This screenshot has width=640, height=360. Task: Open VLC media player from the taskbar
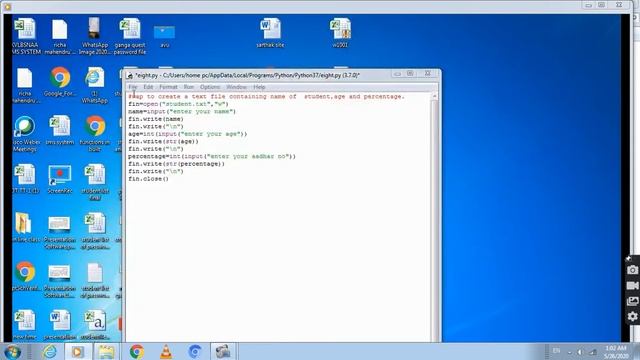[166, 351]
